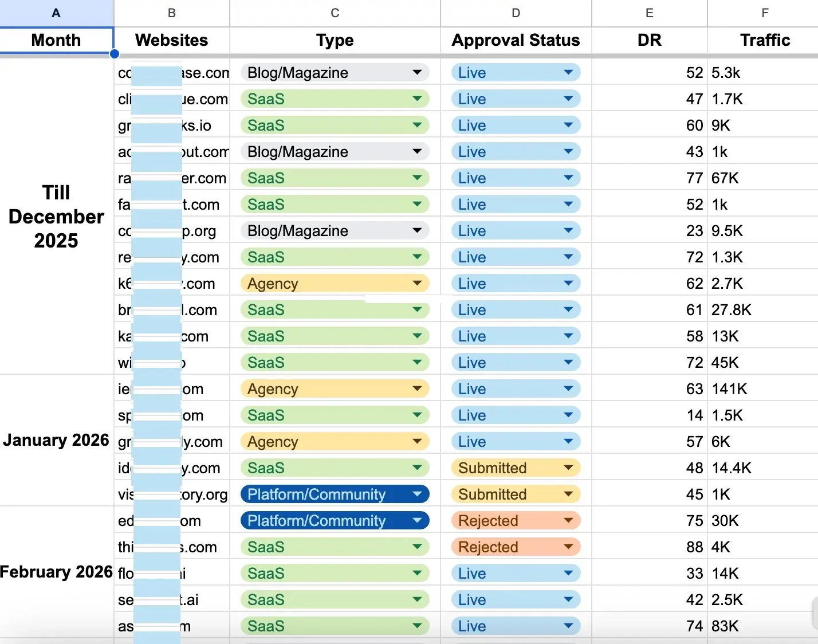The width and height of the screenshot is (818, 644).
Task: Select the January 2026 cell
Action: [56, 440]
